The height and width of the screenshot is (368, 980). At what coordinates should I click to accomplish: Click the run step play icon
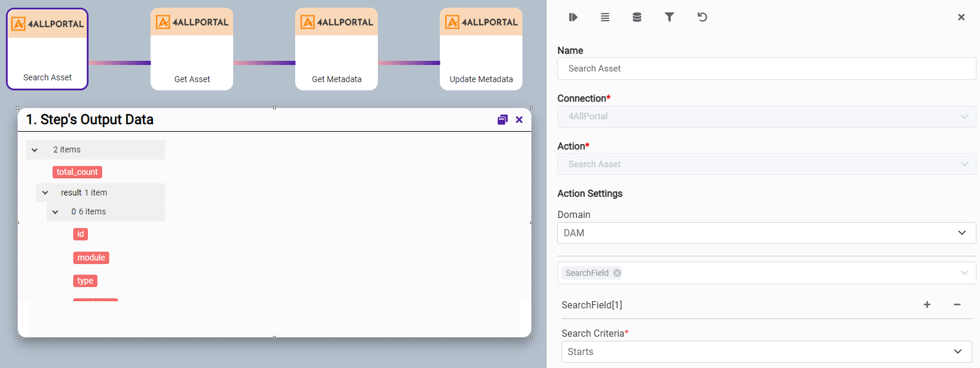coord(573,17)
